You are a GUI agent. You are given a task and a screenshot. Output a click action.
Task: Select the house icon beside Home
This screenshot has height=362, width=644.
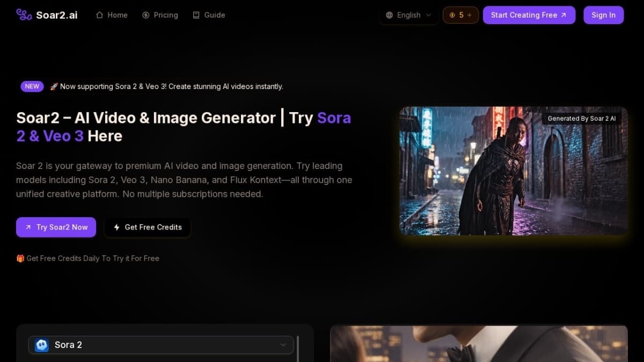99,15
